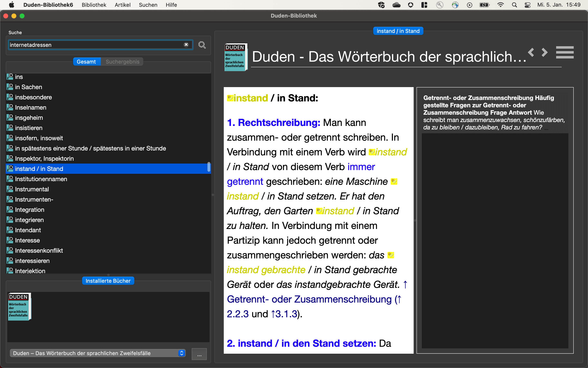Open the Hilfe menu
588x368 pixels.
[171, 5]
